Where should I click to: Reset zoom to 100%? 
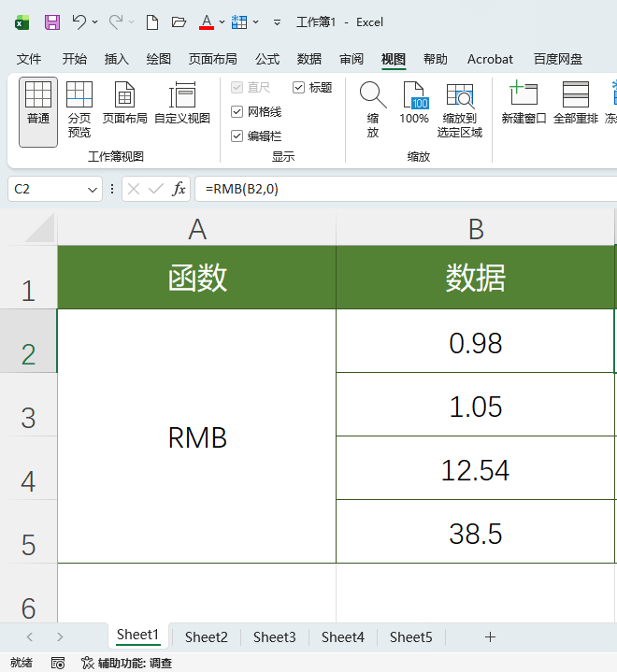414,103
